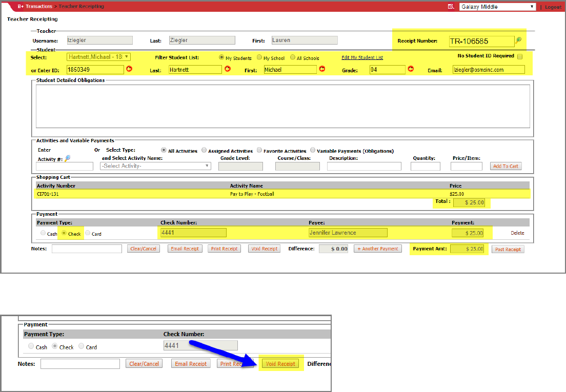Click the Check Number field in main form

(193, 233)
